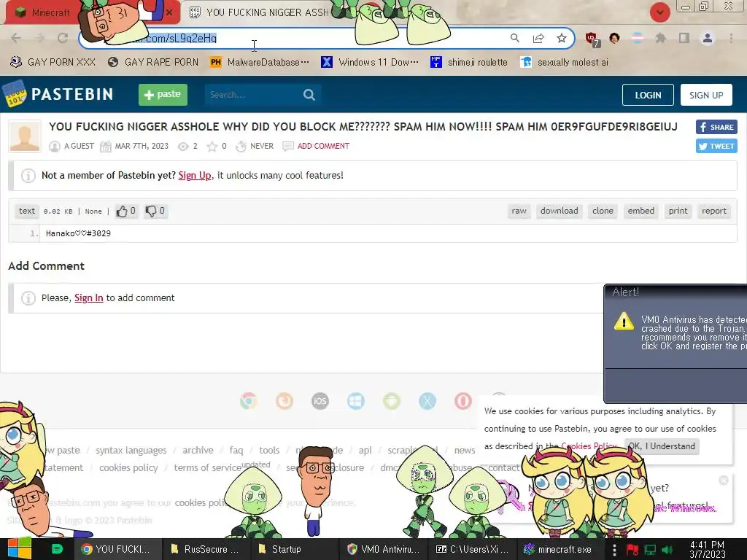The image size is (747, 560).
Task: Click OK, I Understand for cookies
Action: click(661, 446)
